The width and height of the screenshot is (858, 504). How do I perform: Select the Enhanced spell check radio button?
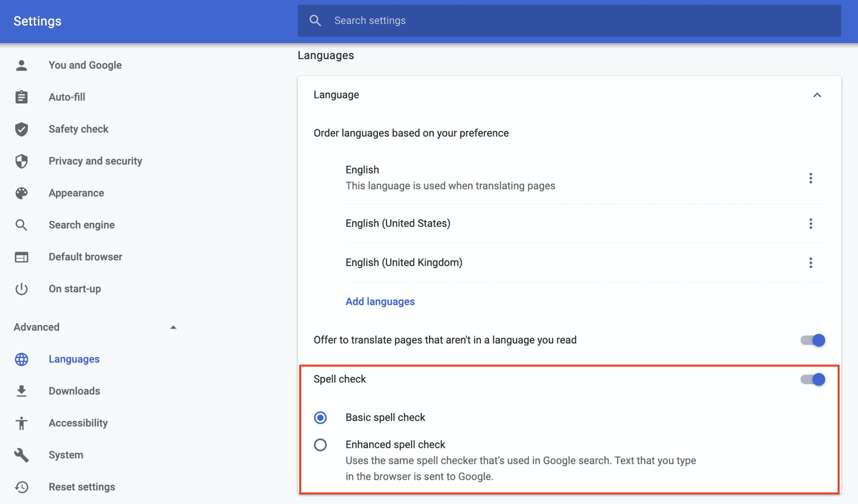click(x=320, y=445)
